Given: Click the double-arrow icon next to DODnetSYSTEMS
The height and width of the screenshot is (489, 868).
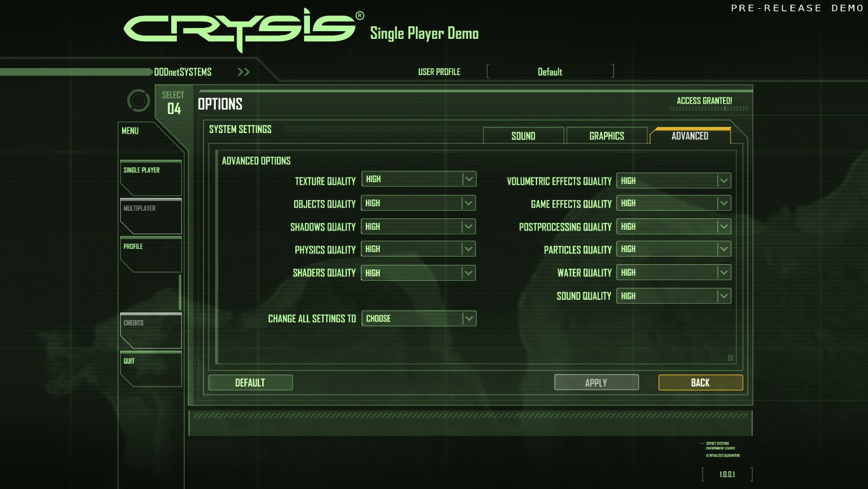Looking at the screenshot, I should tap(243, 72).
